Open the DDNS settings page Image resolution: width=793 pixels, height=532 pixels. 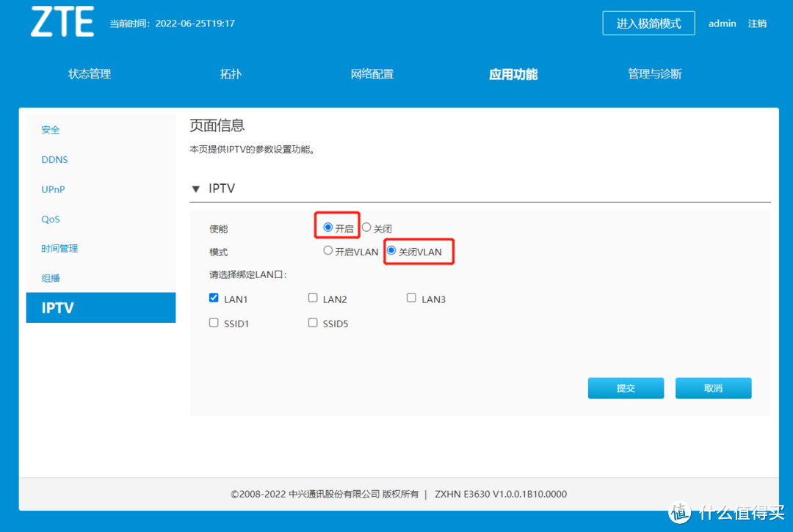(54, 159)
